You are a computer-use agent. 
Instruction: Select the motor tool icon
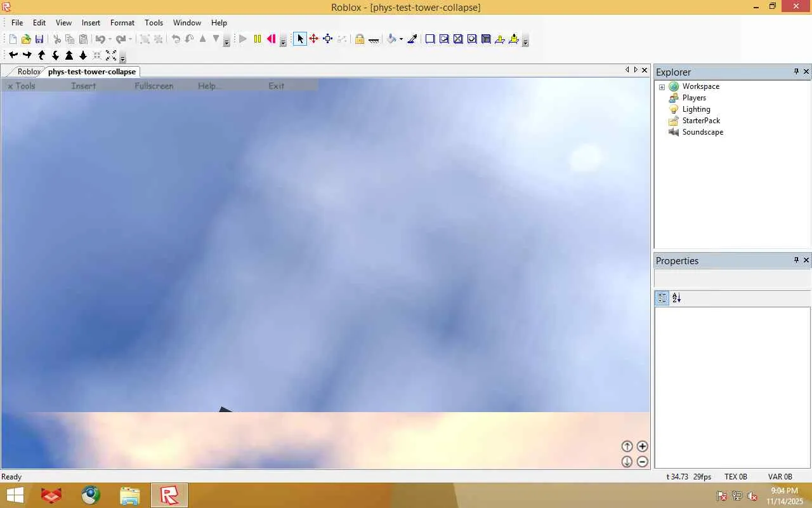click(x=514, y=39)
